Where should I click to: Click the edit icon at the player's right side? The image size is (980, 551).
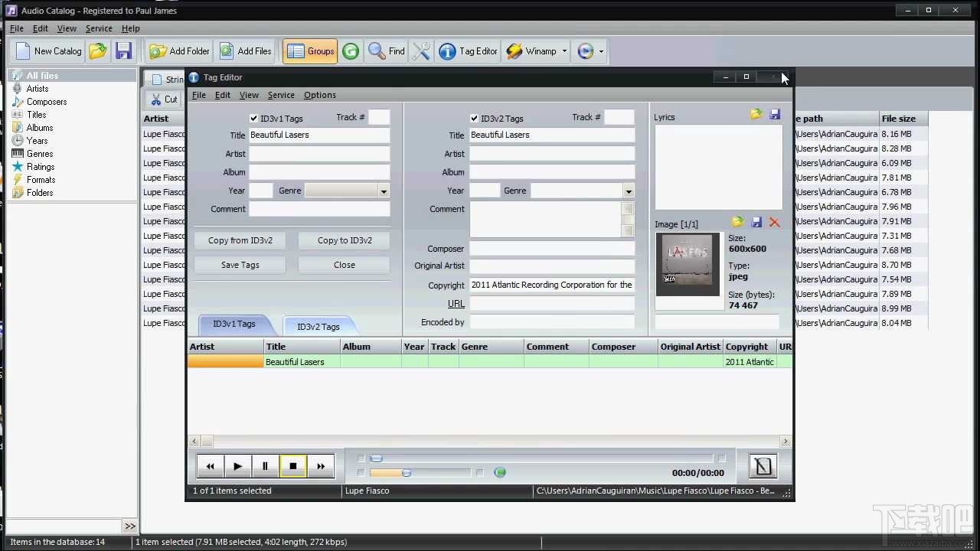[x=763, y=466]
